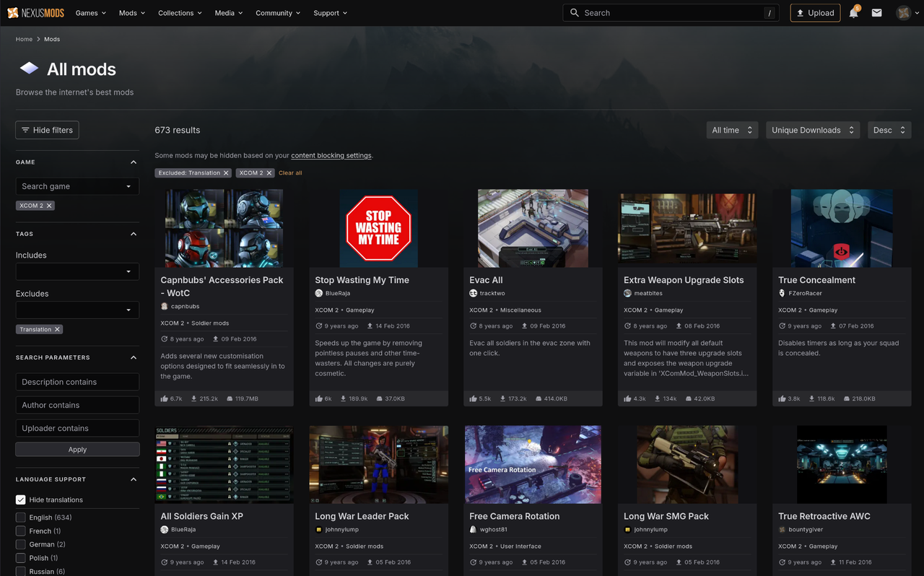Click the Upload button
Image resolution: width=924 pixels, height=576 pixels.
[x=815, y=12]
